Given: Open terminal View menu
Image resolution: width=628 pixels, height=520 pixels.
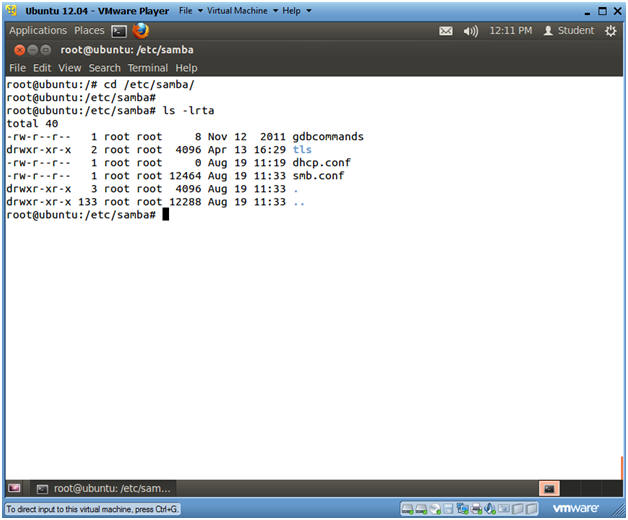Looking at the screenshot, I should click(x=70, y=68).
